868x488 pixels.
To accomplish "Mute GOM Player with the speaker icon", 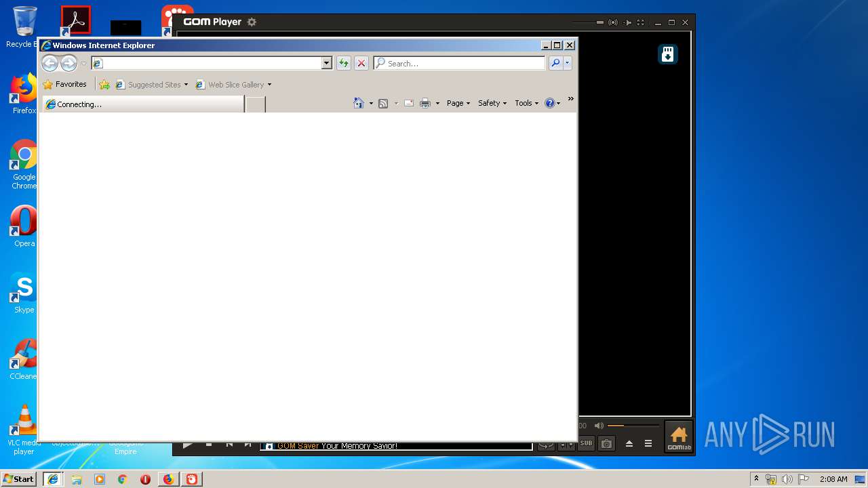I will [599, 426].
